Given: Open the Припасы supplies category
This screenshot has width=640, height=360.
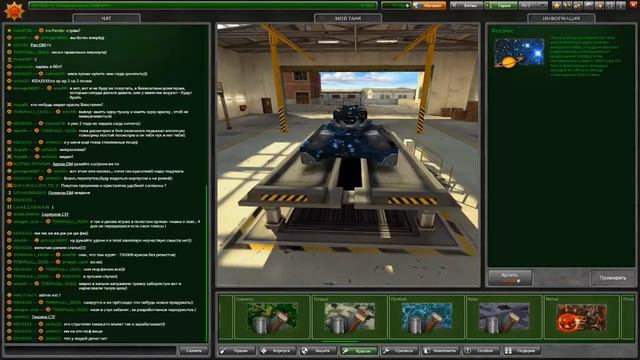Looking at the screenshot, I should [x=400, y=351].
